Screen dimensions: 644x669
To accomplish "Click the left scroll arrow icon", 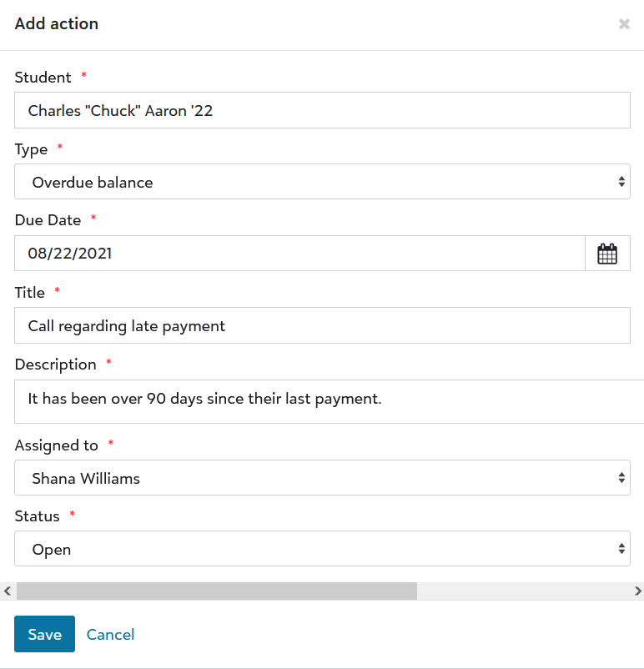I will [8, 591].
